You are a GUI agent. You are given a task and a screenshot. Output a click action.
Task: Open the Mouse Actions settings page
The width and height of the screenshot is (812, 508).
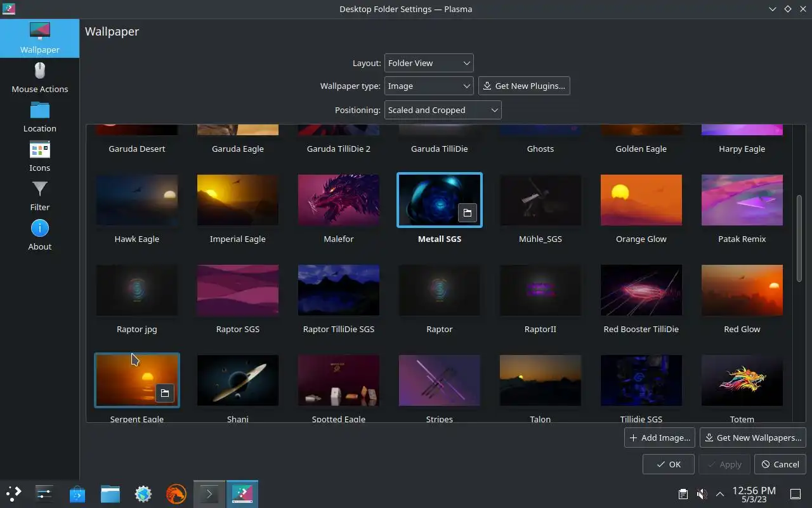39,77
